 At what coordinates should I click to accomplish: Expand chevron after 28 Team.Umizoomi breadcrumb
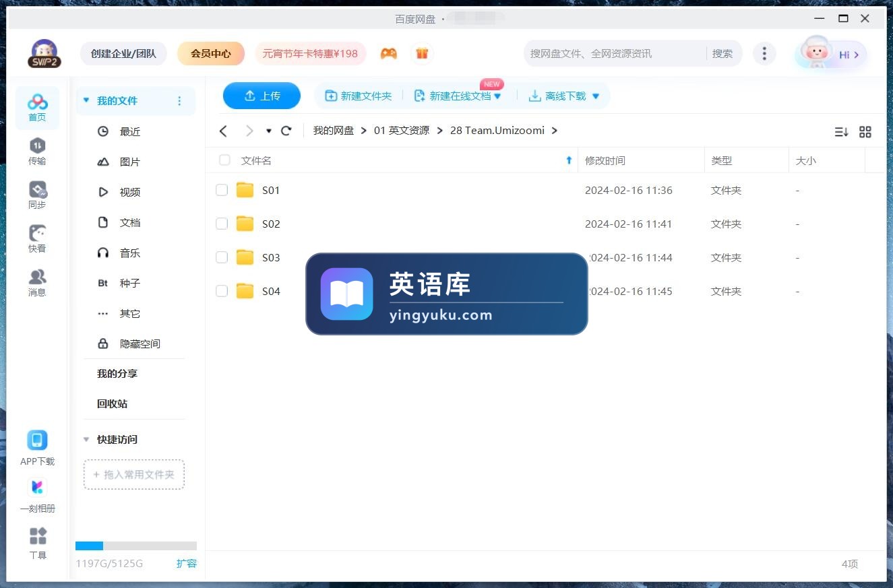pos(555,131)
